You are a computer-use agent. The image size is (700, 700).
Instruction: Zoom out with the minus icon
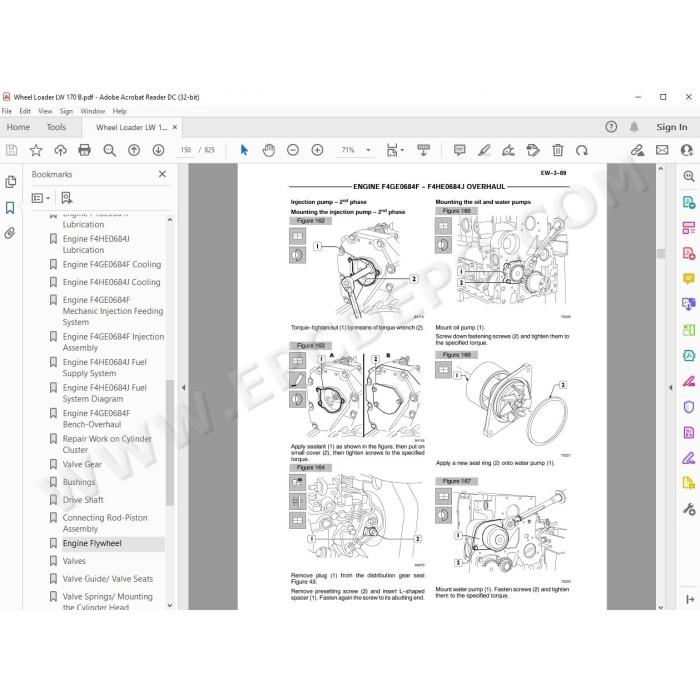pyautogui.click(x=293, y=150)
